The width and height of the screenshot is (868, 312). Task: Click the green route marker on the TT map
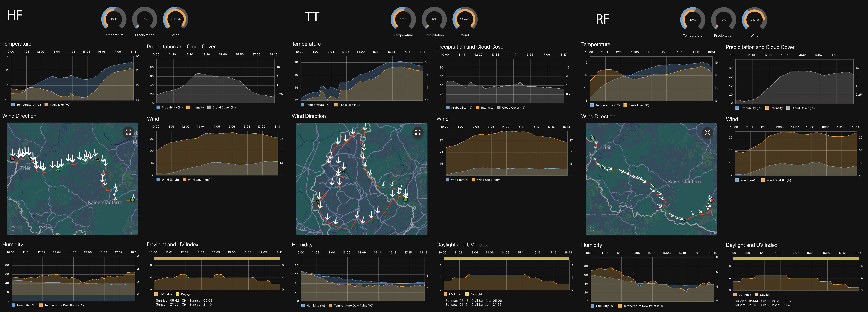click(x=406, y=200)
